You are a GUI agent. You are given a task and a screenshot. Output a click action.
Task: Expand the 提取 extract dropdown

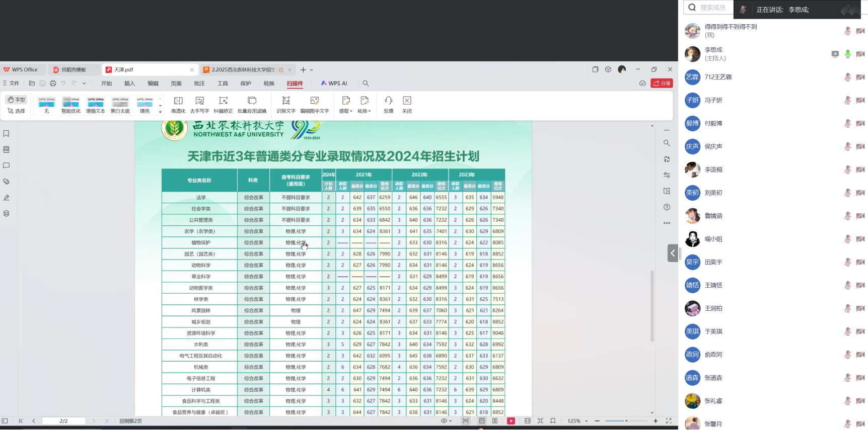[346, 105]
